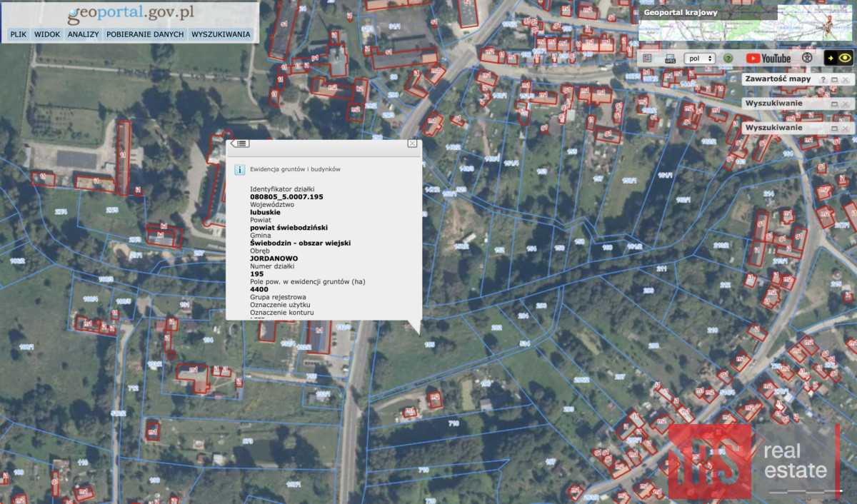Viewport: 857px width, 504px height.
Task: Open the ANALIZY menu
Action: (83, 34)
